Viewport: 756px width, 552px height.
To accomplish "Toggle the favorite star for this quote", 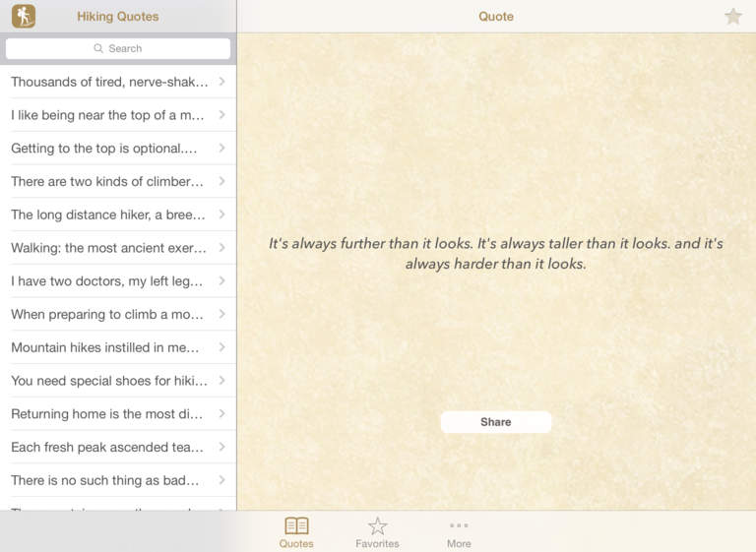I will (x=732, y=17).
